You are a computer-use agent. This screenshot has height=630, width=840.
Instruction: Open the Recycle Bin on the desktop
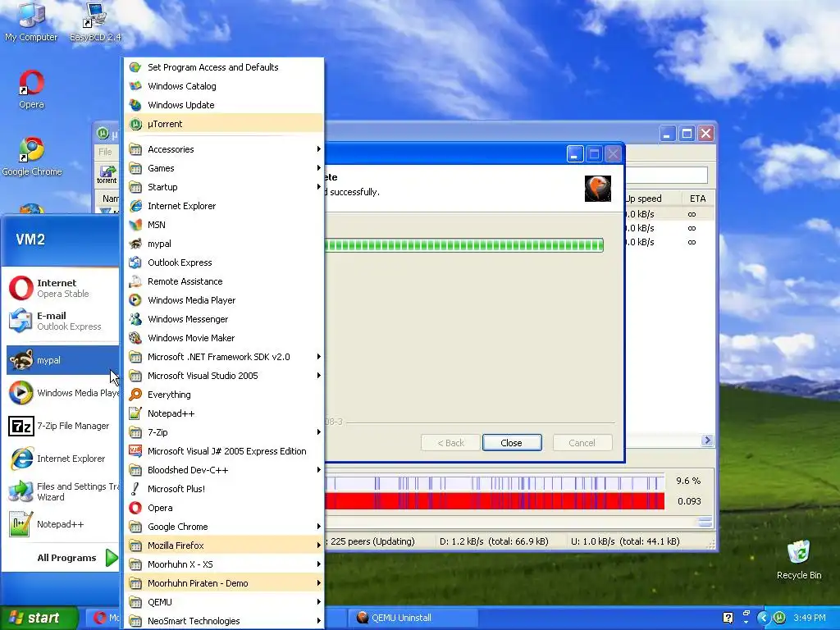[799, 559]
